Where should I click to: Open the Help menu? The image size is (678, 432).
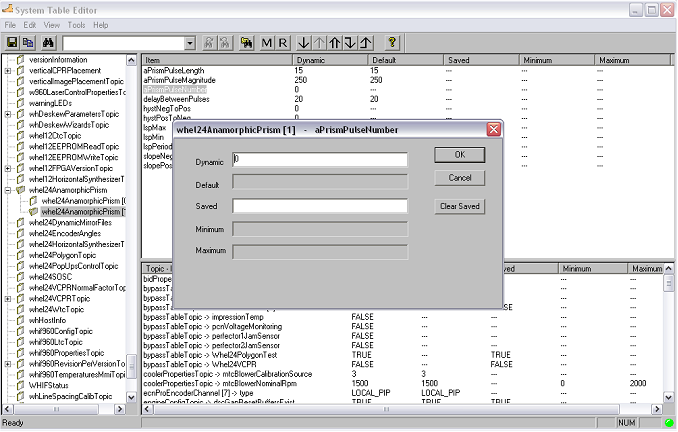(101, 25)
